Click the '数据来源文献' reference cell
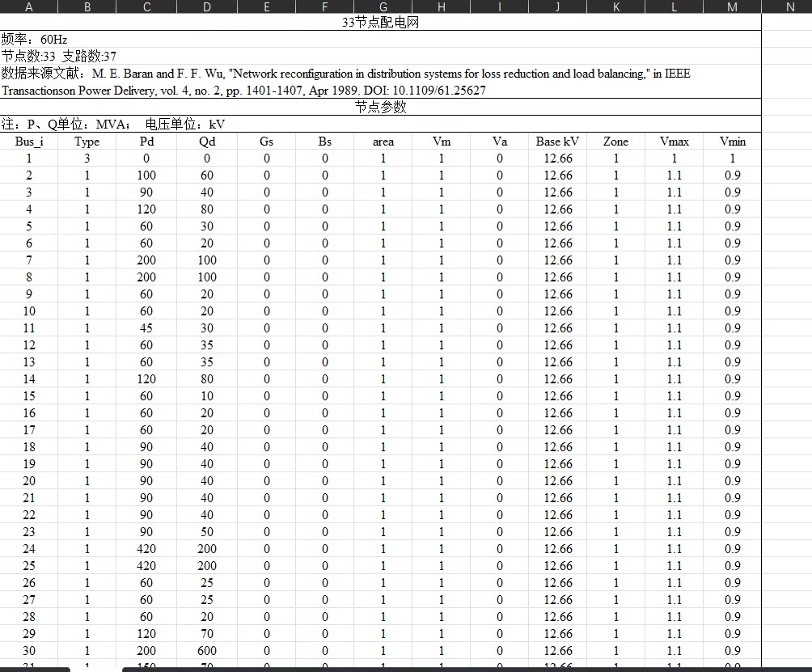 [381, 82]
